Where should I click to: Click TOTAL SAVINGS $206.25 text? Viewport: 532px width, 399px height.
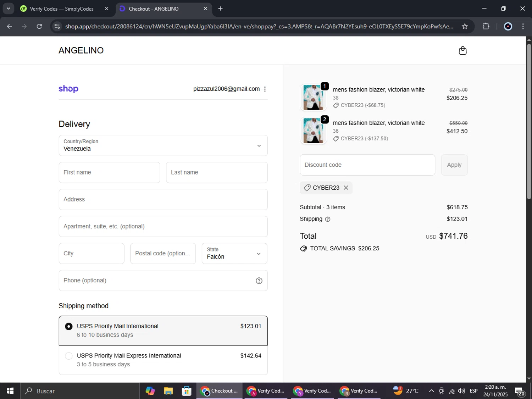coord(344,249)
